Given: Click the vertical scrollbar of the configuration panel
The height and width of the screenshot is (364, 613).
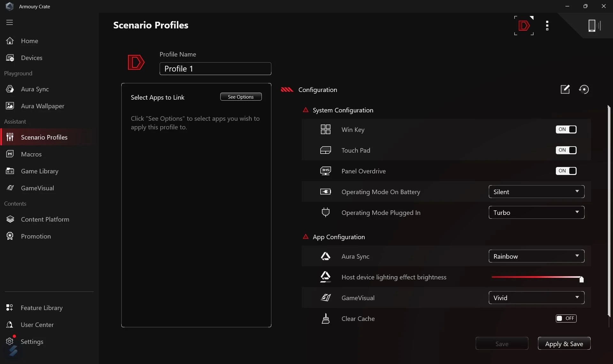Looking at the screenshot, I should 609,211.
